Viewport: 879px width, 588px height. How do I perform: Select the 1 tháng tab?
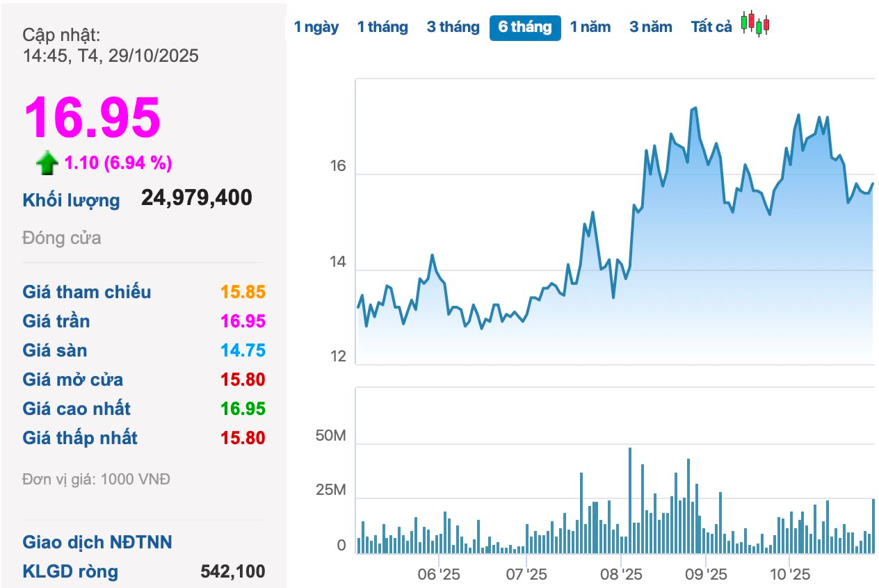click(x=382, y=27)
